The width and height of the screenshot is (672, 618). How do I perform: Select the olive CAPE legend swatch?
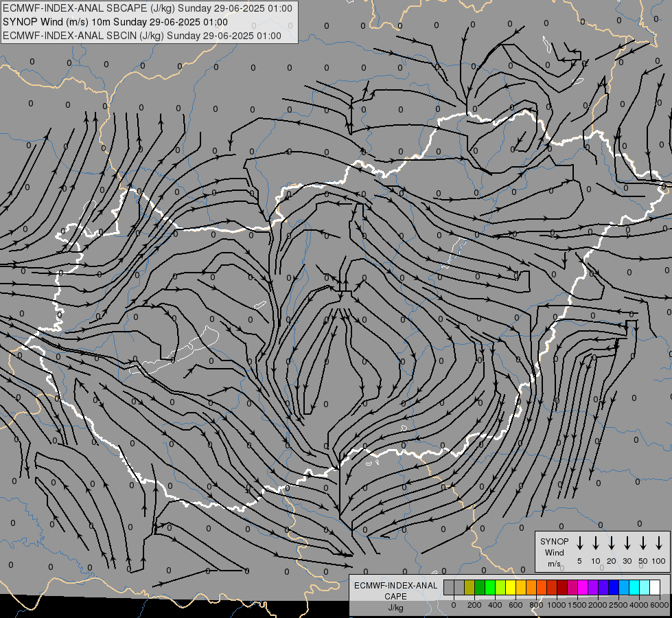coord(470,587)
